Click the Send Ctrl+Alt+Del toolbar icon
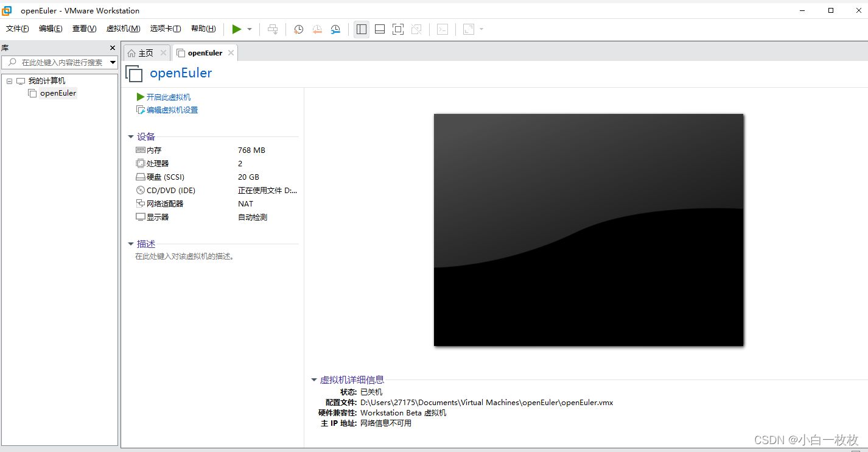868x452 pixels. point(273,29)
